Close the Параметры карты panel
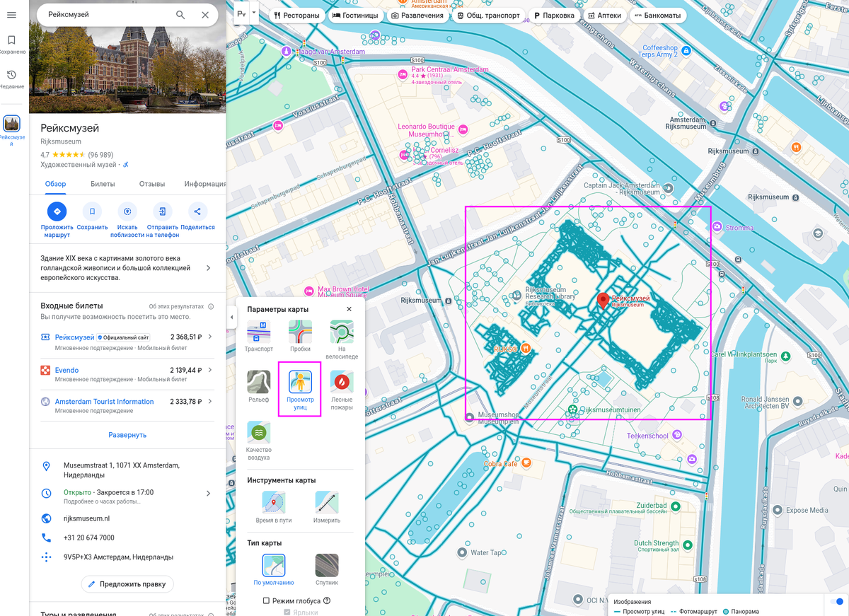This screenshot has height=616, width=849. [x=349, y=309]
